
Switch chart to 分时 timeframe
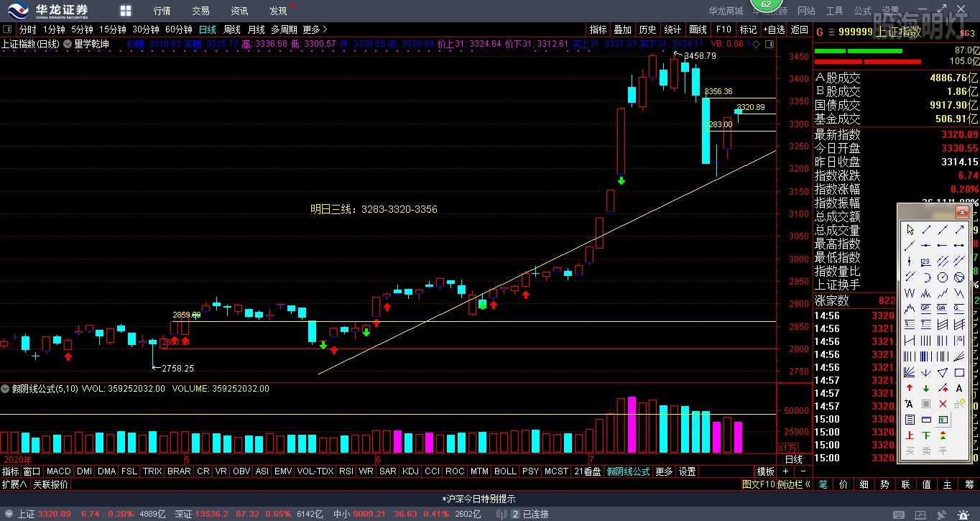pyautogui.click(x=28, y=29)
